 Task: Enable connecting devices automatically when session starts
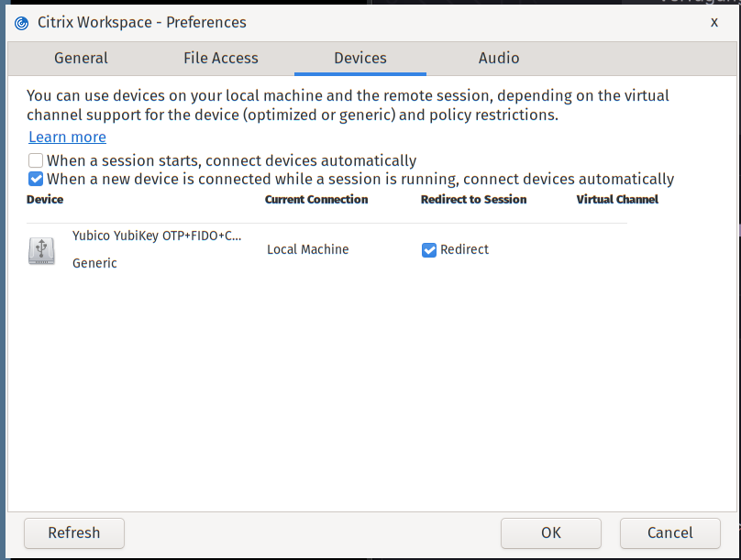pos(36,160)
